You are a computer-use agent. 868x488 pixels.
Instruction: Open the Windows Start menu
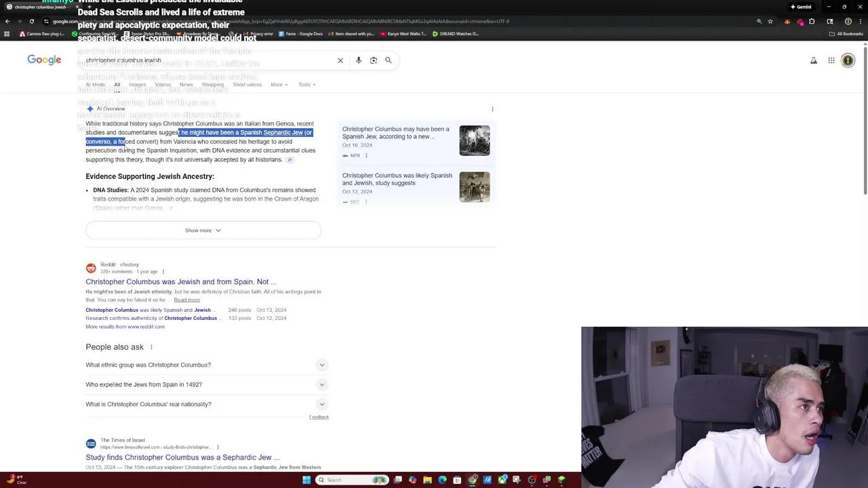[307, 480]
